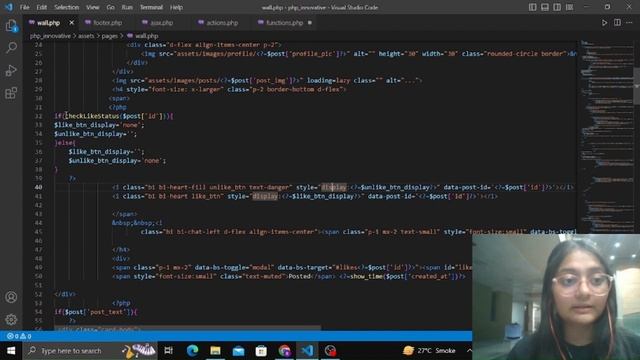Image resolution: width=640 pixels, height=360 pixels.
Task: Show hidden system tray icons
Action: (469, 351)
